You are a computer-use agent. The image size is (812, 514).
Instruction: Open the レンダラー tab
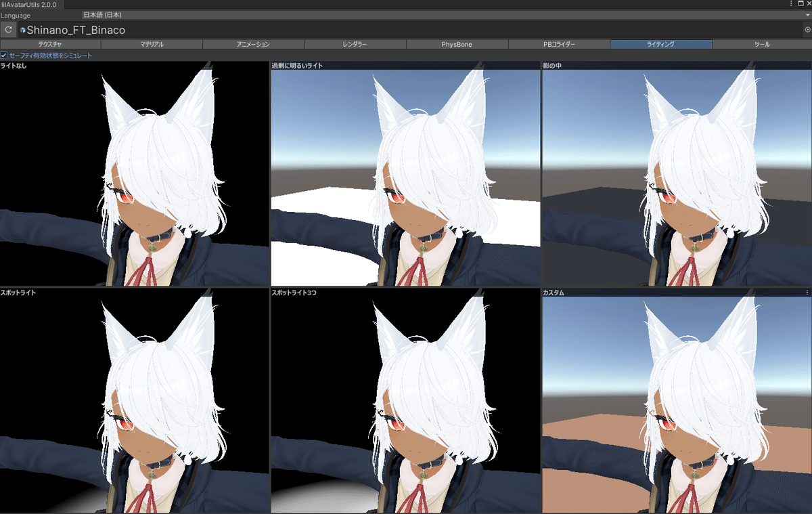point(355,44)
